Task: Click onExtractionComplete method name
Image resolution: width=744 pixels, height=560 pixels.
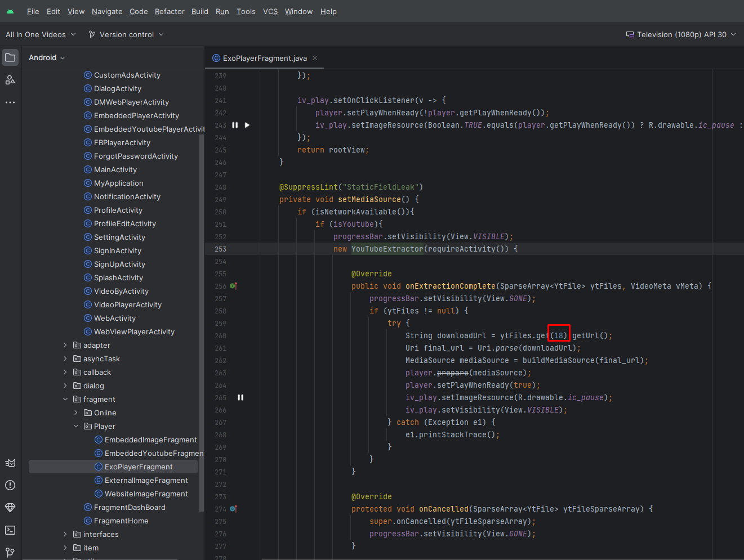Action: click(x=451, y=286)
